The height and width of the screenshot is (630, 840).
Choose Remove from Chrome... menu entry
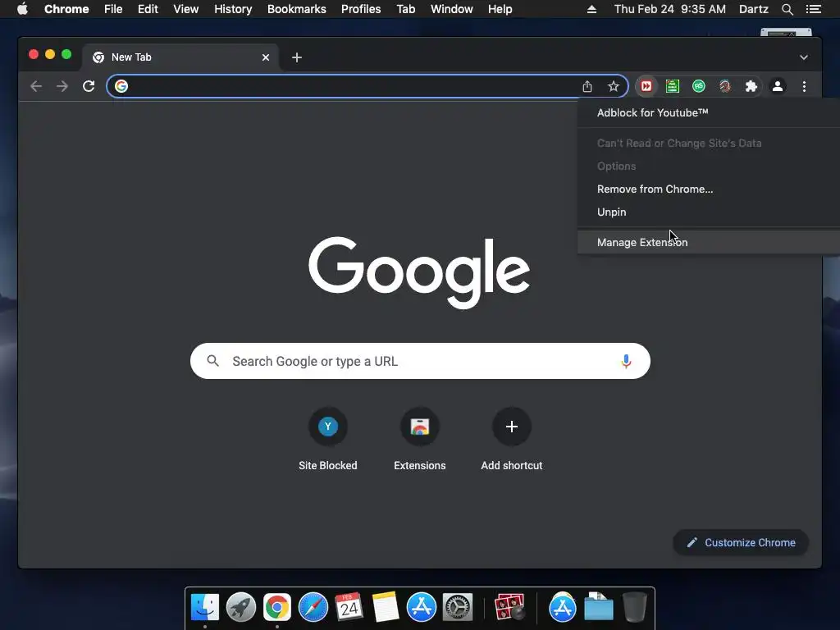tap(708, 189)
